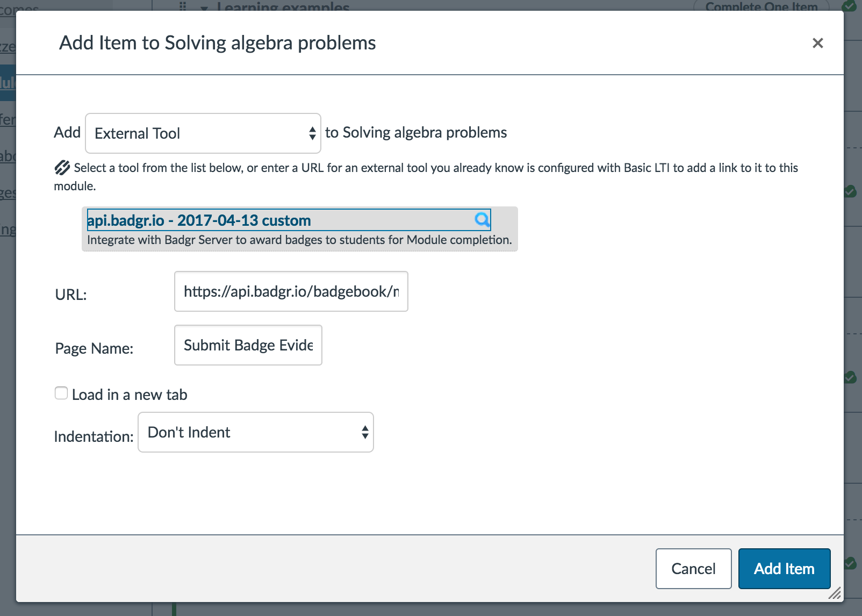Screen dimensions: 862x616
Task: Click the magnifier icon on api.badgr.io tool
Action: point(482,219)
